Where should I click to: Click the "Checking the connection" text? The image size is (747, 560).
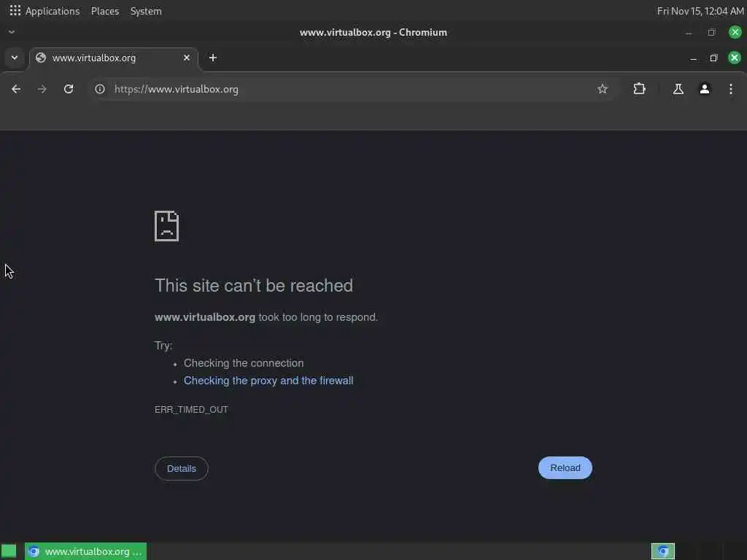pos(244,363)
